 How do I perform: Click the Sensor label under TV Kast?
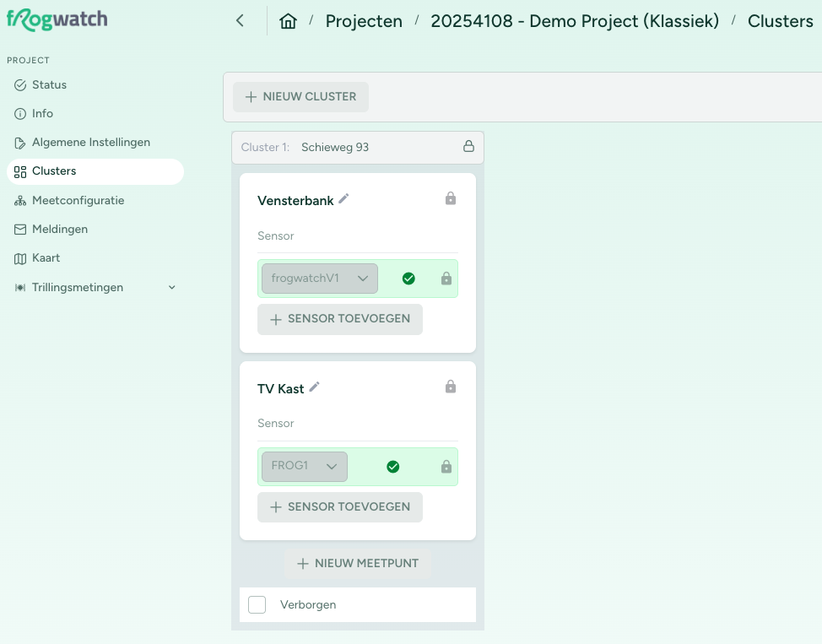pyautogui.click(x=276, y=423)
